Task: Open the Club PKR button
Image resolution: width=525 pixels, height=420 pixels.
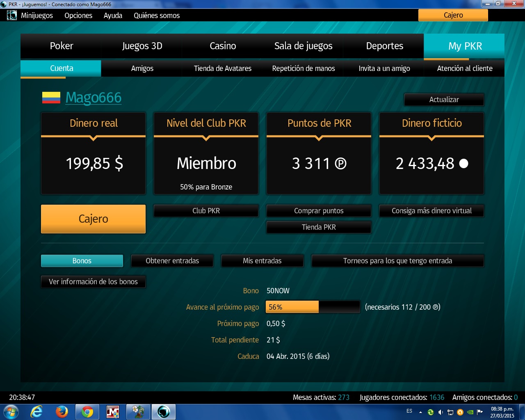Action: 206,211
